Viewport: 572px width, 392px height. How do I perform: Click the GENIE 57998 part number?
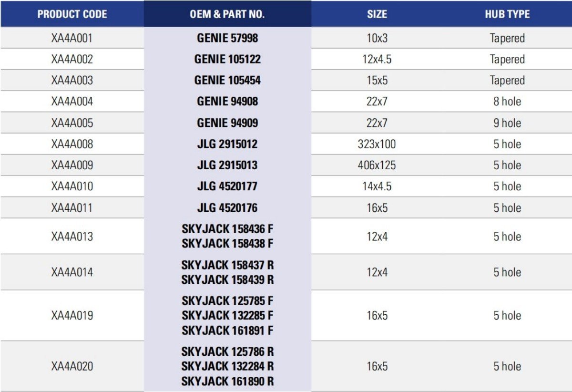pos(227,38)
